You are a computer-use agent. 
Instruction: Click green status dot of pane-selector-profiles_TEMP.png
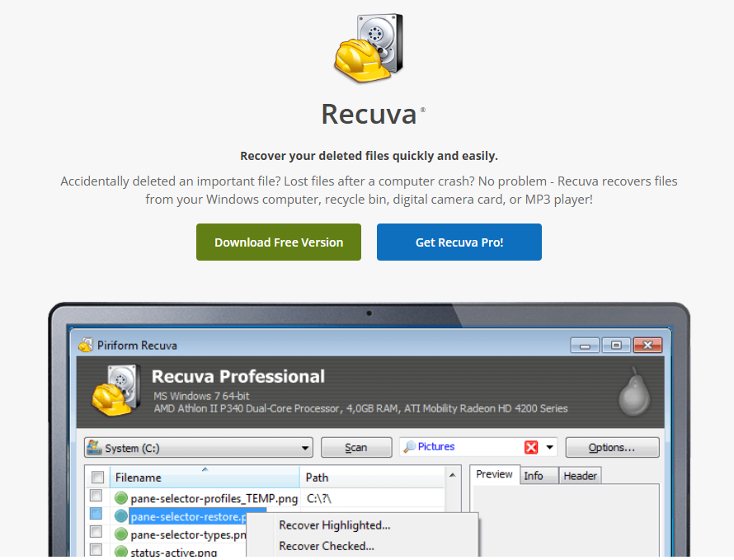pyautogui.click(x=121, y=497)
